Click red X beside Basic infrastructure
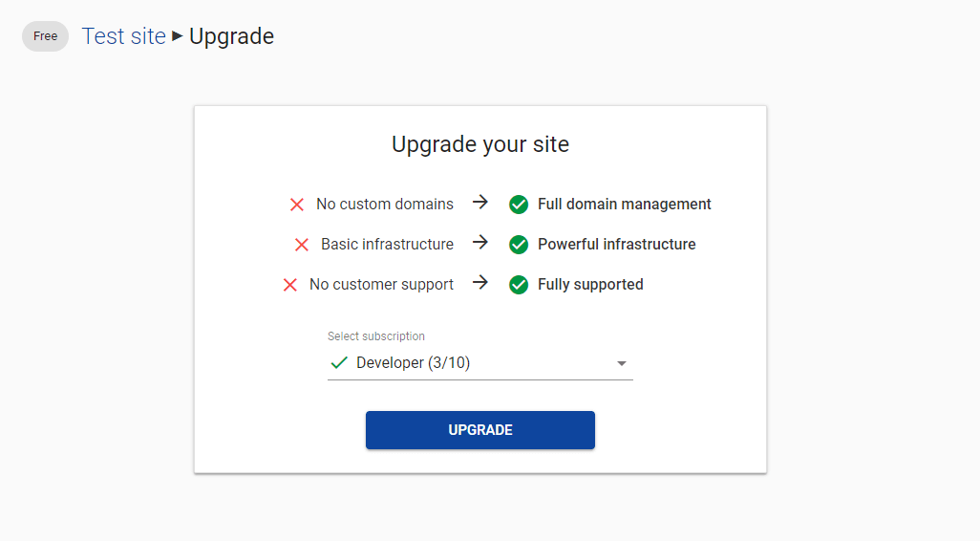Image resolution: width=980 pixels, height=541 pixels. (301, 245)
